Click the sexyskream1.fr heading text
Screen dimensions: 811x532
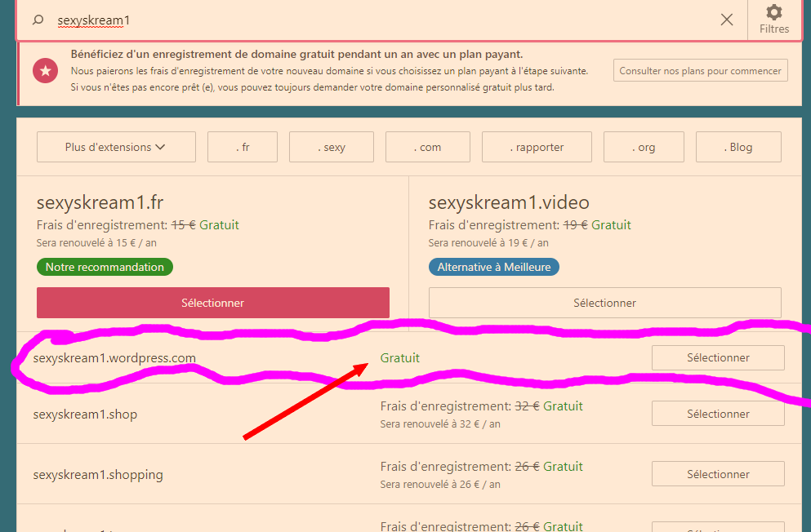coord(100,202)
